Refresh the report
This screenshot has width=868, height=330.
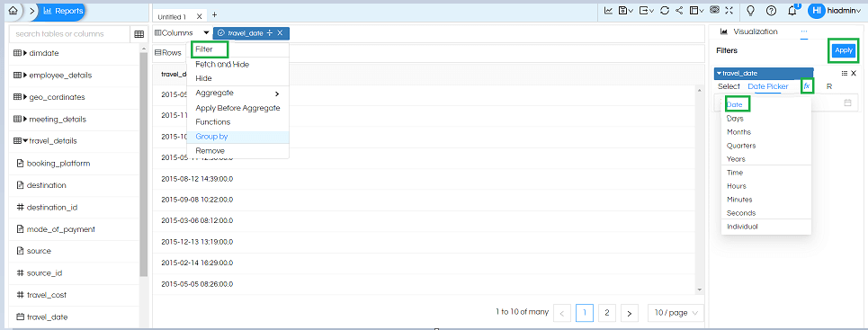pyautogui.click(x=665, y=10)
